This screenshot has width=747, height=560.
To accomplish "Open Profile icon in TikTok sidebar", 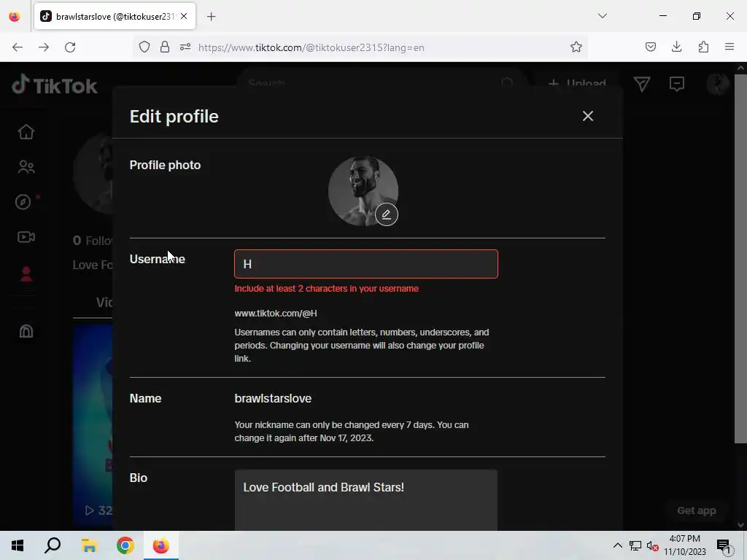I will [x=26, y=274].
